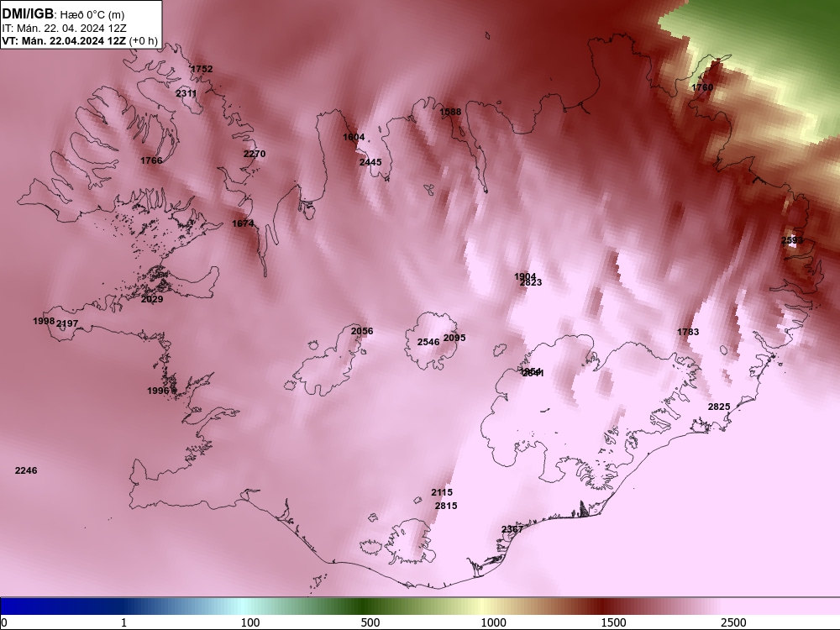Click the 1674 value label
The image size is (840, 630).
coord(243,223)
